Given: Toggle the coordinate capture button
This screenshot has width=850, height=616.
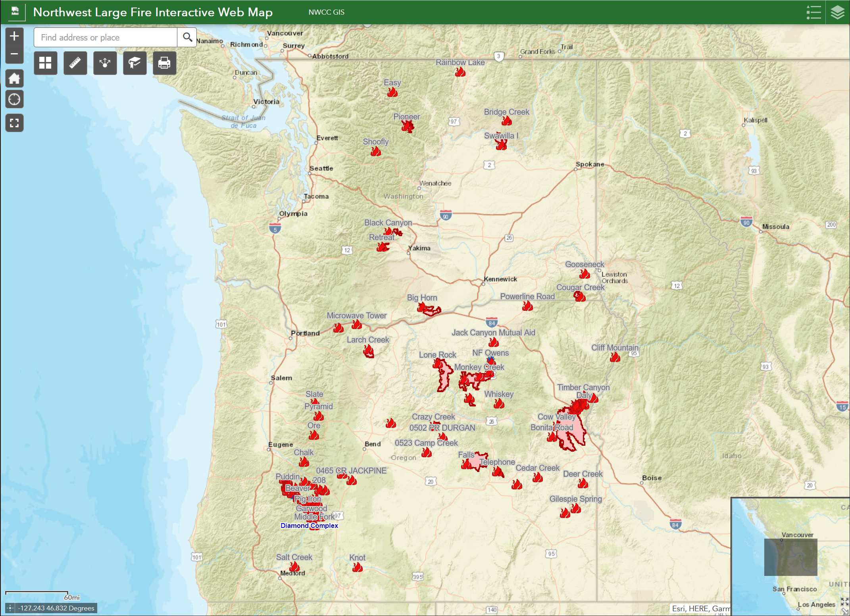Looking at the screenshot, I should click(10, 608).
